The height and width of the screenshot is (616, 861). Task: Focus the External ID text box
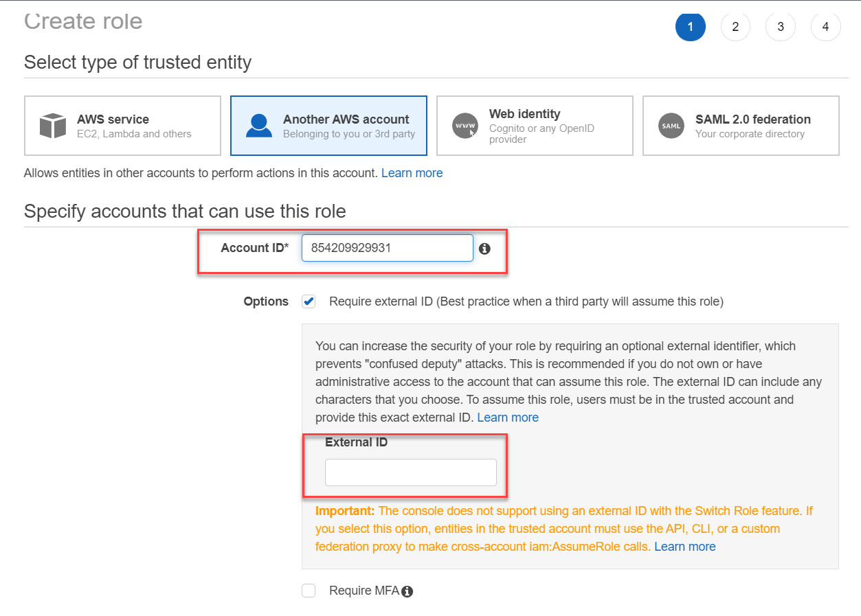pyautogui.click(x=410, y=472)
